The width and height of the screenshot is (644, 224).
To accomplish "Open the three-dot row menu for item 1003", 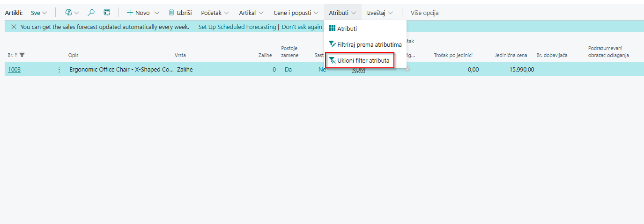I will [x=59, y=70].
